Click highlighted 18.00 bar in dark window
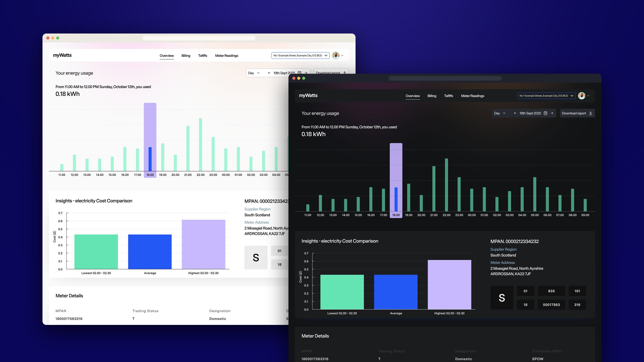 pos(396,199)
